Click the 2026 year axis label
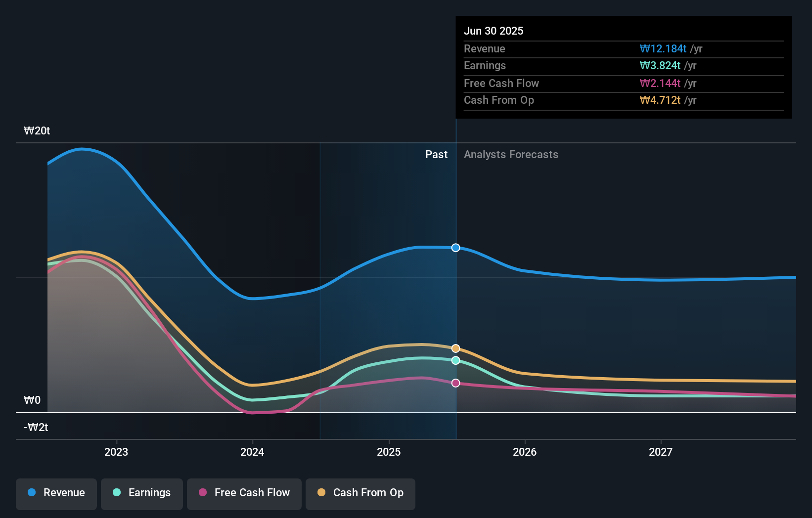 coord(525,451)
